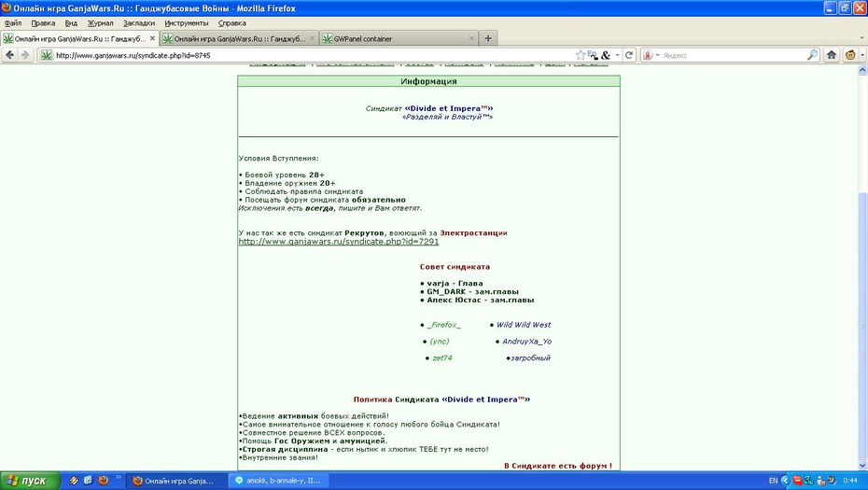
Task: Open the Инструменты menu
Action: pos(187,23)
